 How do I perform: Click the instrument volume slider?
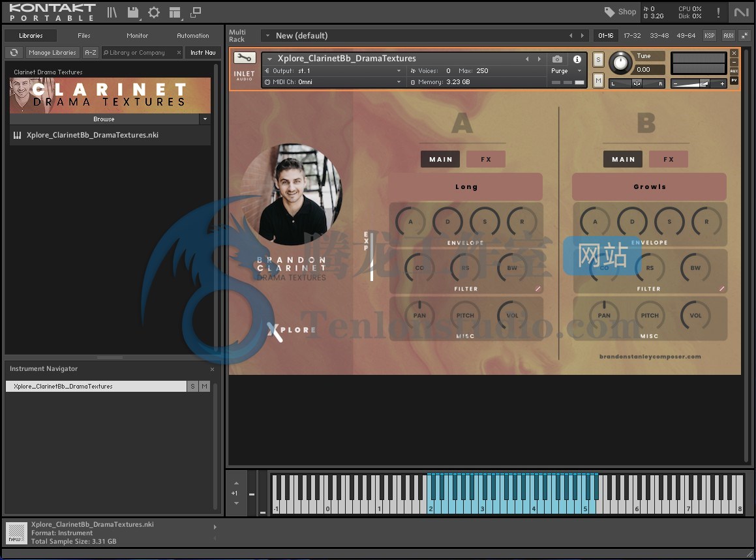(699, 84)
